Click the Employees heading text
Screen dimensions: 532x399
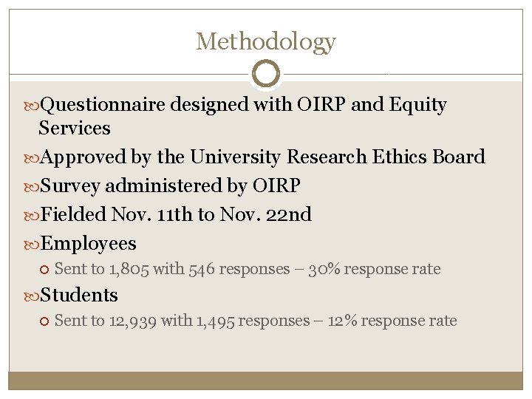coord(88,243)
